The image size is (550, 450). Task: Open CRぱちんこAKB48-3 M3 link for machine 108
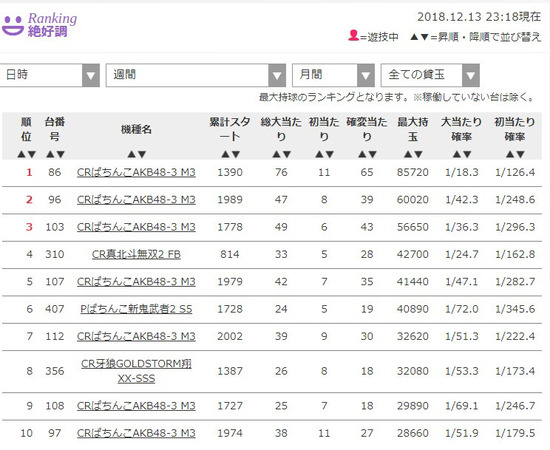coord(136,406)
